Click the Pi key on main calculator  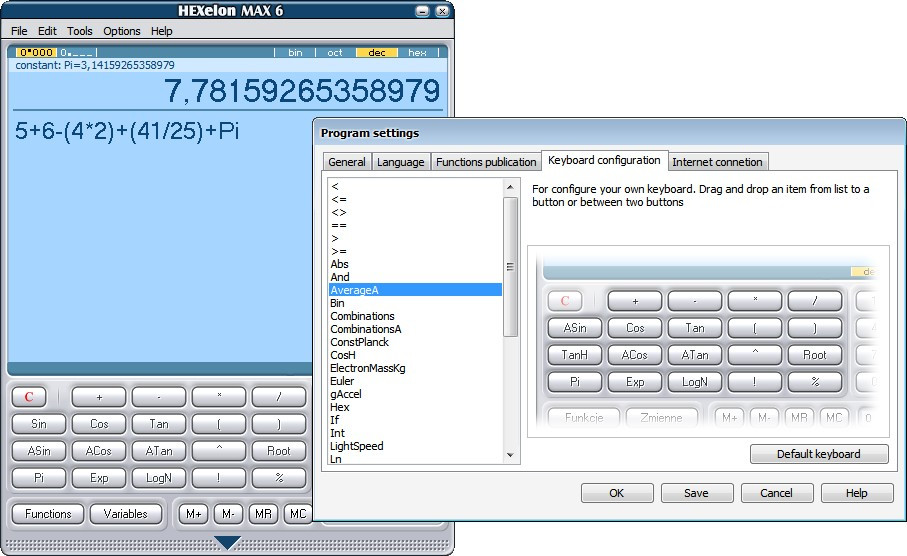[x=39, y=478]
